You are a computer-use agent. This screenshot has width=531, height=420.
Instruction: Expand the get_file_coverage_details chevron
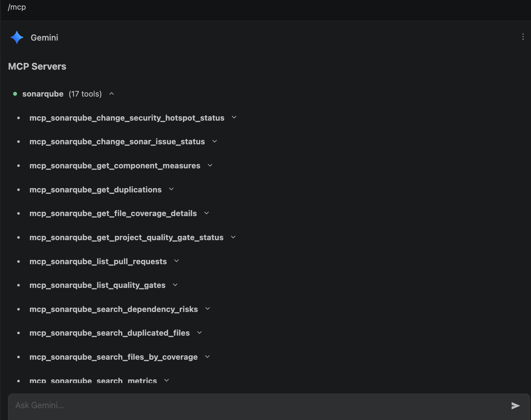pyautogui.click(x=207, y=213)
